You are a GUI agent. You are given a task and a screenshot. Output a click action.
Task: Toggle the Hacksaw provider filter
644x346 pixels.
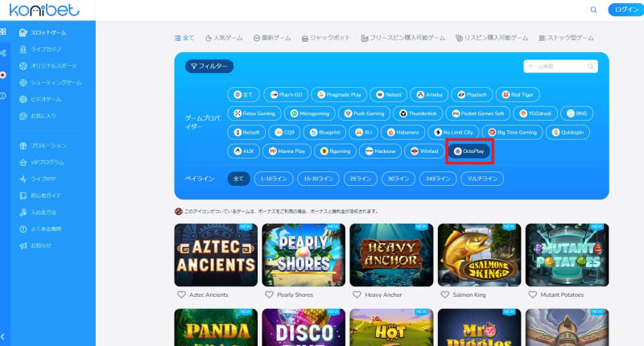tap(380, 151)
